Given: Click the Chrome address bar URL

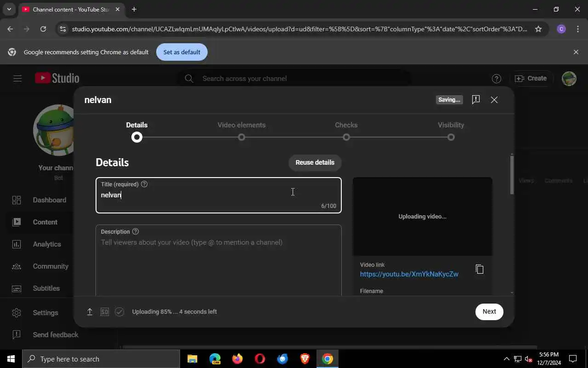Looking at the screenshot, I should click(300, 29).
